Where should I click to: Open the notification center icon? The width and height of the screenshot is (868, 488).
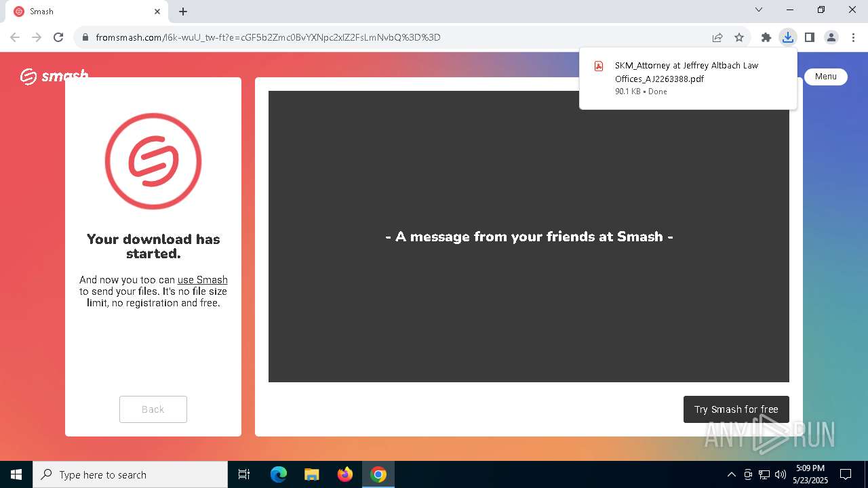click(846, 474)
